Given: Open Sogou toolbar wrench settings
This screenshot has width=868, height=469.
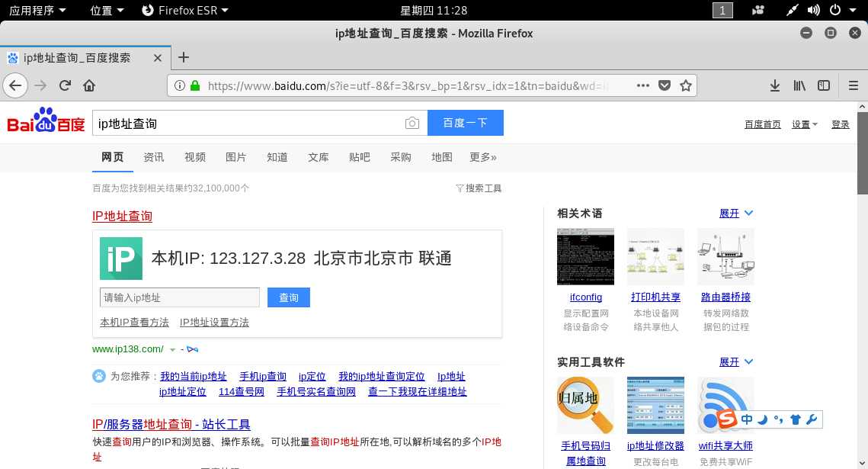Looking at the screenshot, I should pyautogui.click(x=812, y=419).
